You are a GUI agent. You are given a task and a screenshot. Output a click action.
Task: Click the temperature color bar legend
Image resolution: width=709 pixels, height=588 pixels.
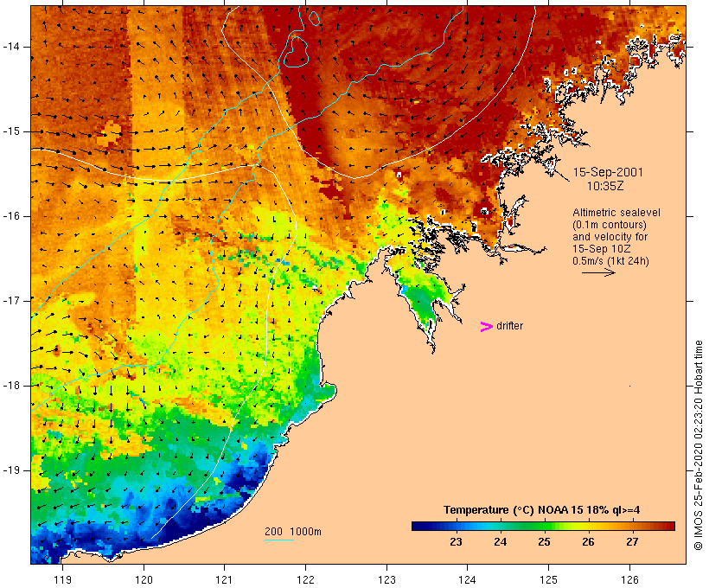click(543, 526)
